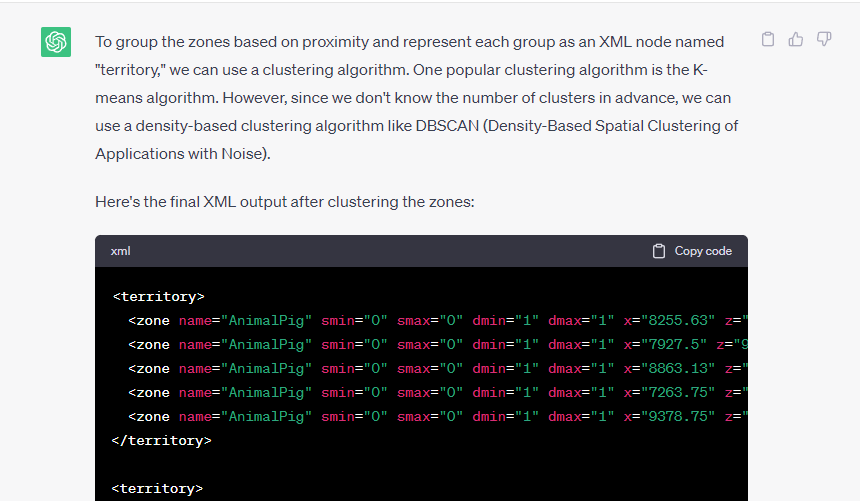Click the ChatGPT avatar logo

[x=56, y=42]
